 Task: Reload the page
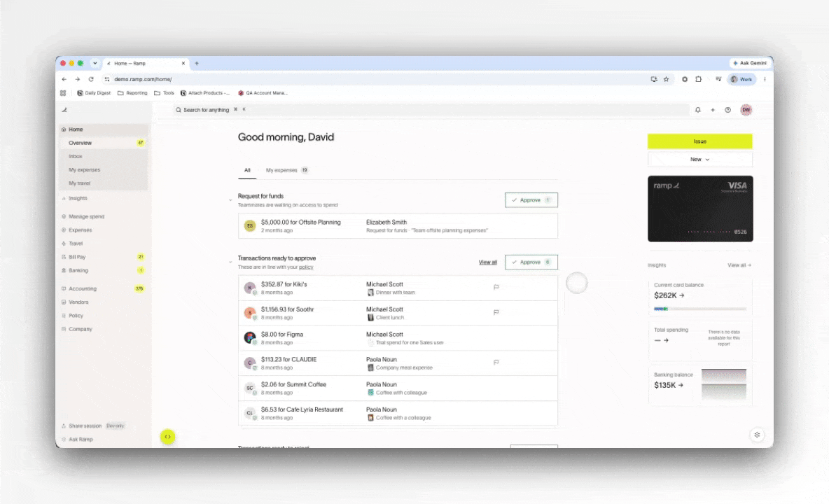pos(91,79)
